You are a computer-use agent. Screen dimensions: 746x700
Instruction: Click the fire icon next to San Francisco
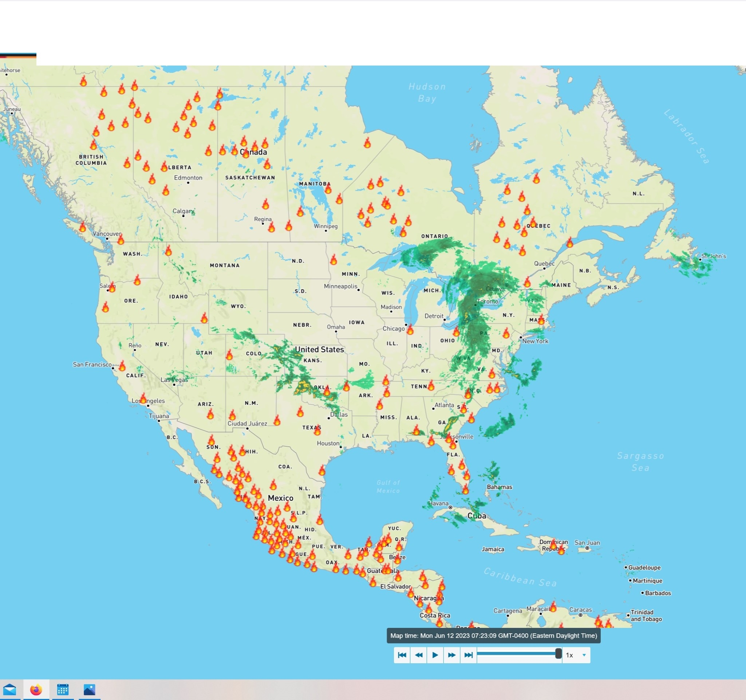click(x=122, y=366)
